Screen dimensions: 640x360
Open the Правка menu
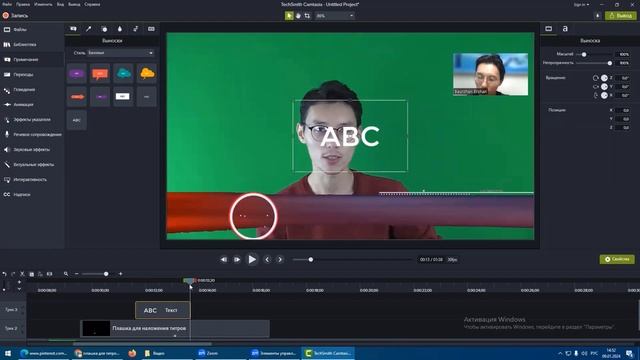pyautogui.click(x=23, y=4)
